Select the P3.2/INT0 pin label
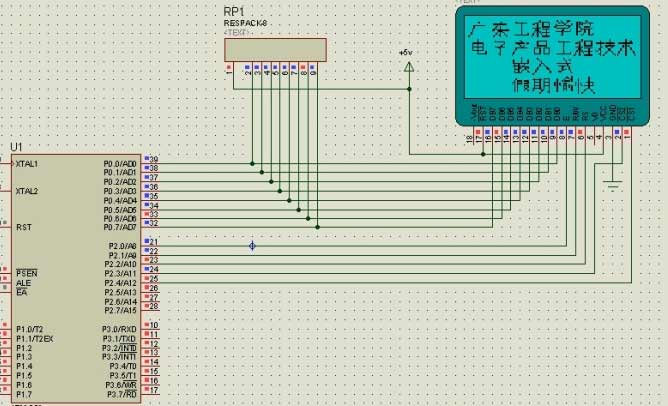The height and width of the screenshot is (406, 668). pos(119,348)
